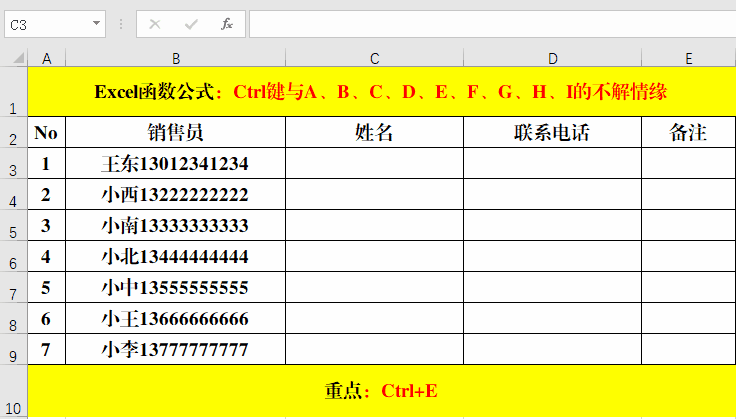This screenshot has width=736, height=419.
Task: Click empty 联系电话 cell in 小王 row
Action: [552, 318]
